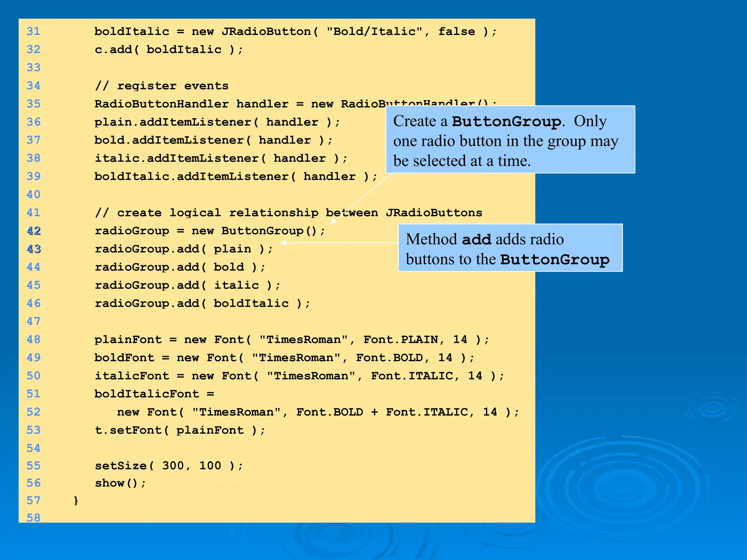747x560 pixels.
Task: Click 'plain.addItemListener( handler );' line
Action: click(217, 122)
